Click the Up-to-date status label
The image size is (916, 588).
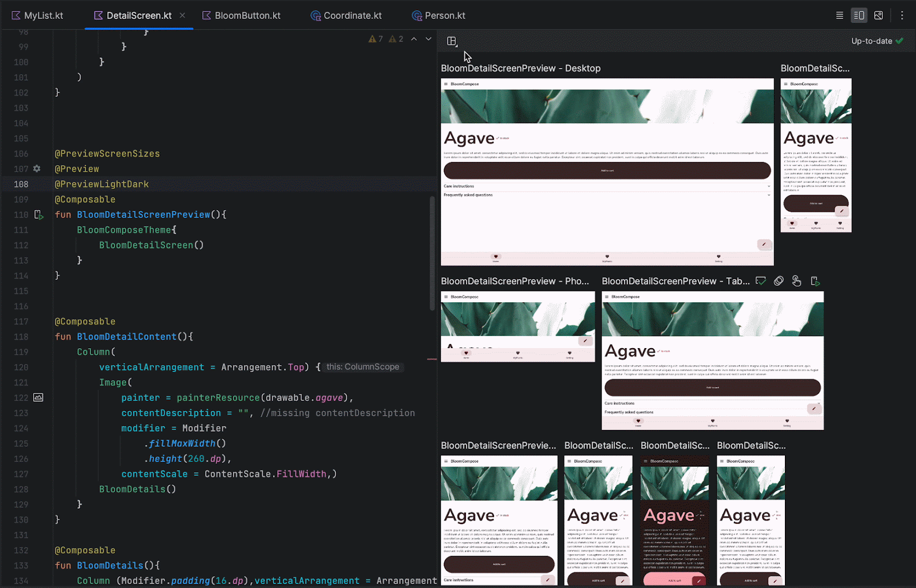(871, 41)
